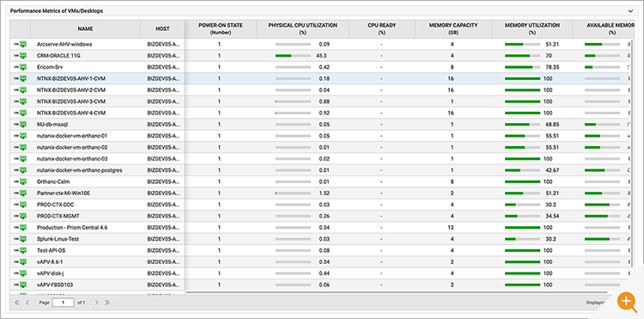The image size is (644, 319).
Task: Go to first page of results
Action: tap(17, 303)
